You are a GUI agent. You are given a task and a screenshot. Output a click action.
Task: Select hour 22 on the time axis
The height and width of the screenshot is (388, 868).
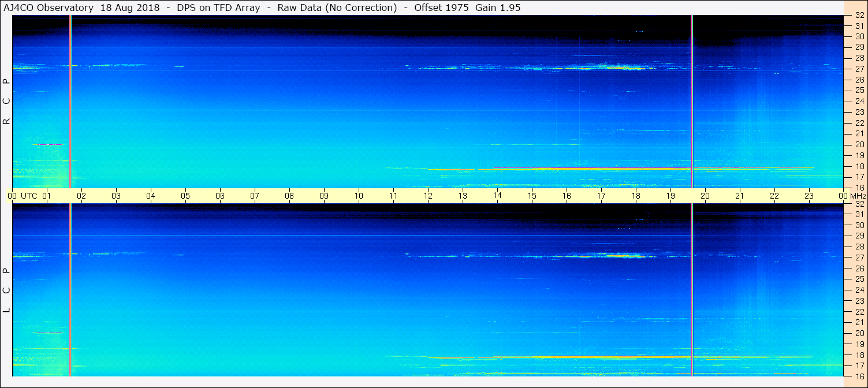point(774,196)
